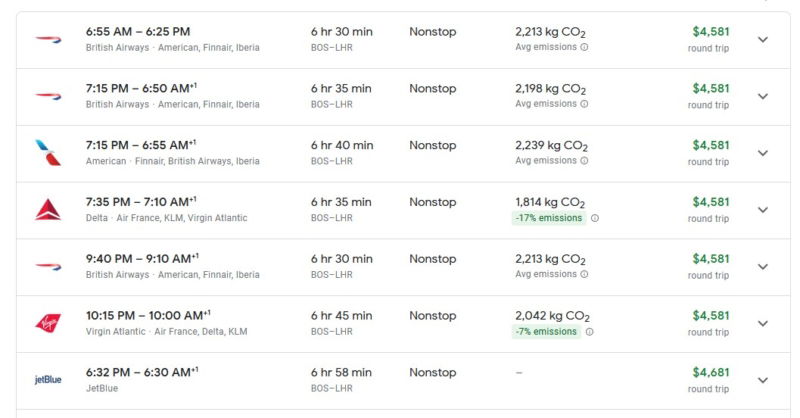Select the 9:40 PM – 9:10 AM flight

tap(141, 258)
